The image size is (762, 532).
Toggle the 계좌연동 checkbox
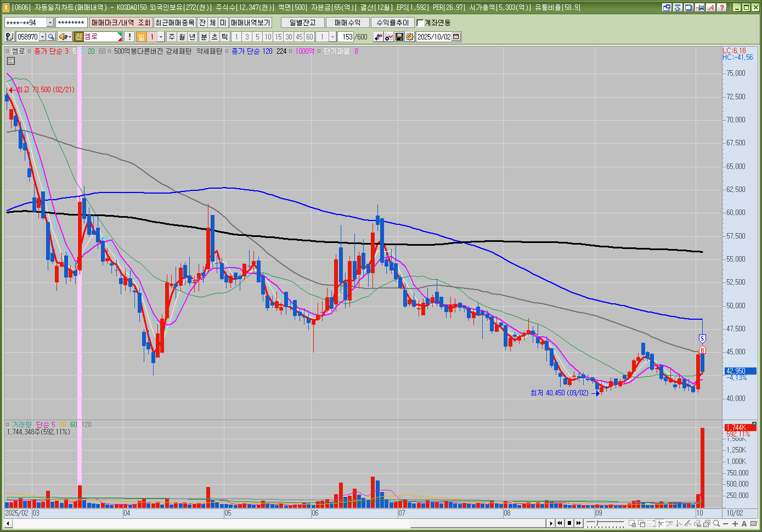click(x=420, y=22)
